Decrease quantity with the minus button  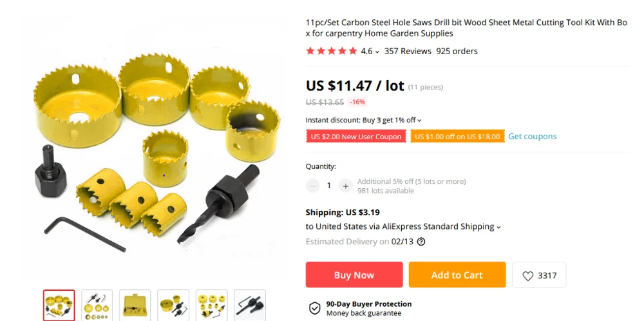(x=312, y=186)
